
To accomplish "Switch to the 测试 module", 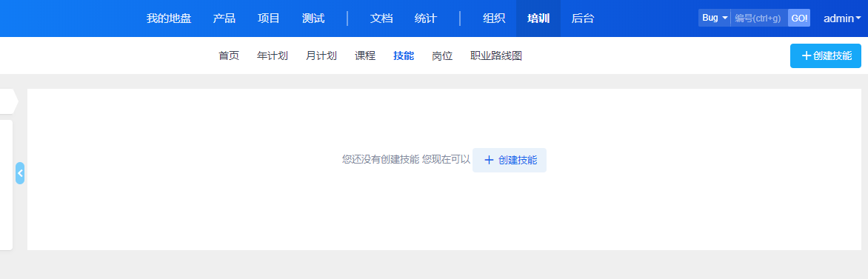I will point(313,19).
